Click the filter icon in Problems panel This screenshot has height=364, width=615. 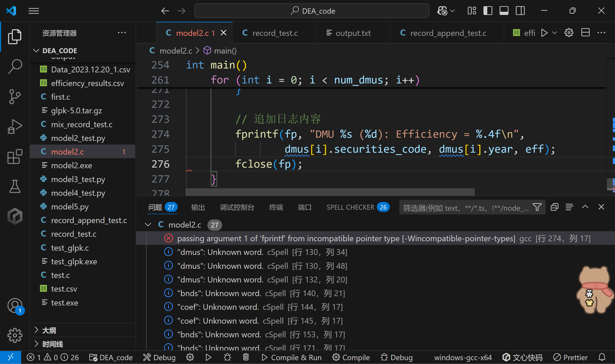click(x=537, y=207)
